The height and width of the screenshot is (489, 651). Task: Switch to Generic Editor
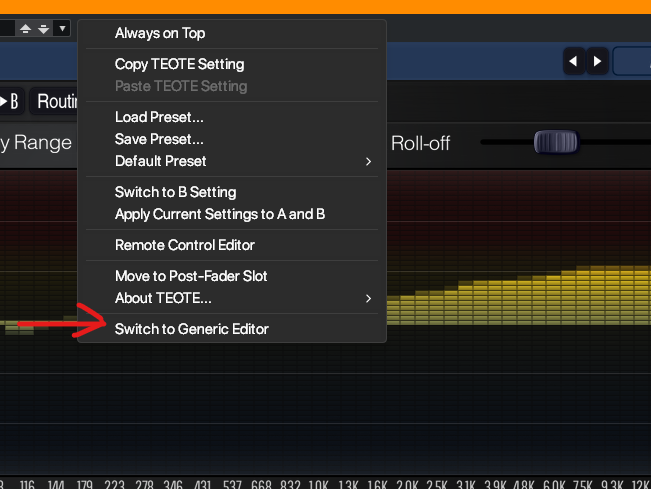click(192, 328)
